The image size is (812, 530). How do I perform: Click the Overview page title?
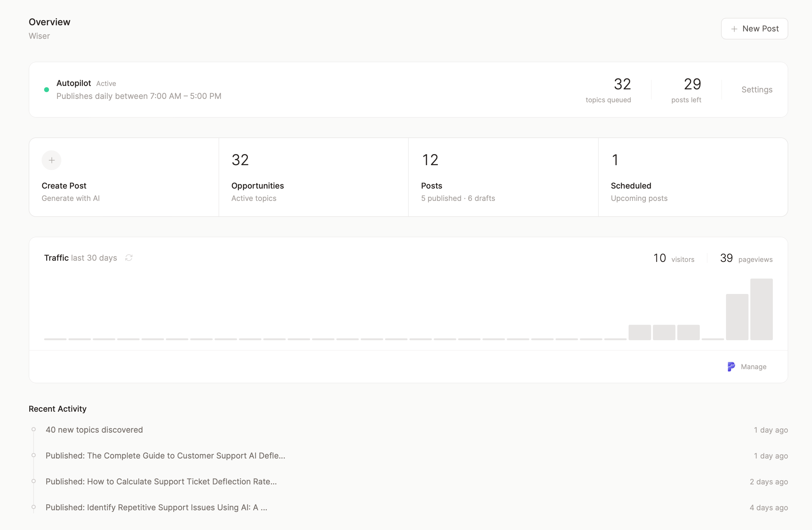pyautogui.click(x=49, y=22)
